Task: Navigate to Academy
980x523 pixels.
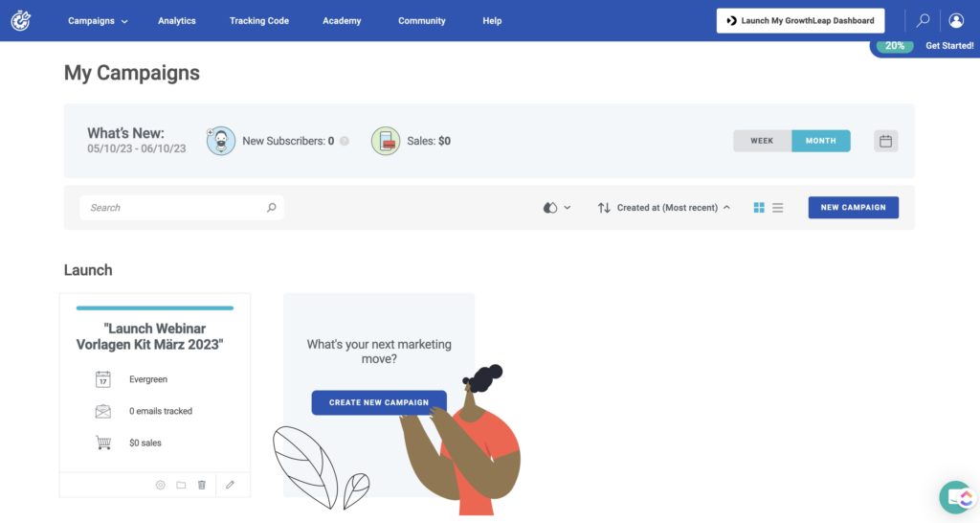Action: (x=342, y=21)
